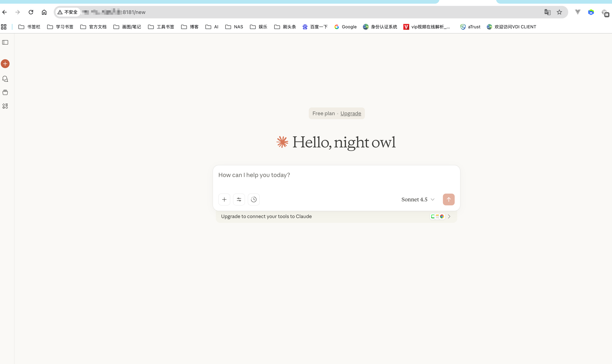Click the Upgrade link

click(x=351, y=113)
